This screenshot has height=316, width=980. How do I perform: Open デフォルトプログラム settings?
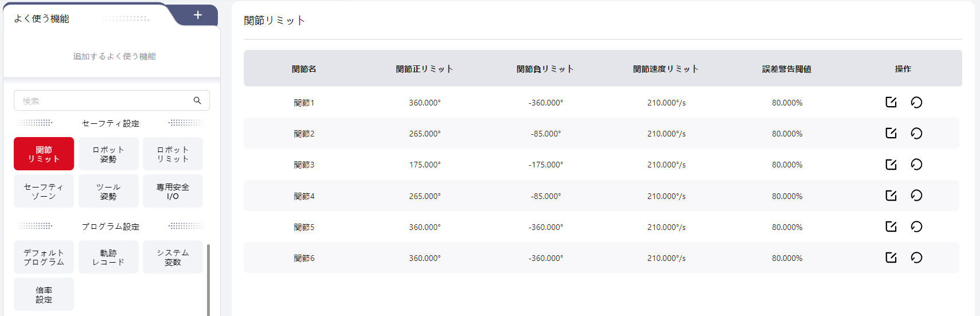(x=44, y=257)
